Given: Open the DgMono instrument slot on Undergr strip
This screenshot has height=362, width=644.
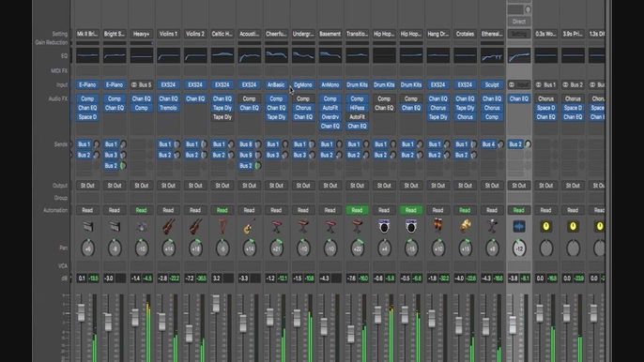Looking at the screenshot, I should (x=303, y=85).
